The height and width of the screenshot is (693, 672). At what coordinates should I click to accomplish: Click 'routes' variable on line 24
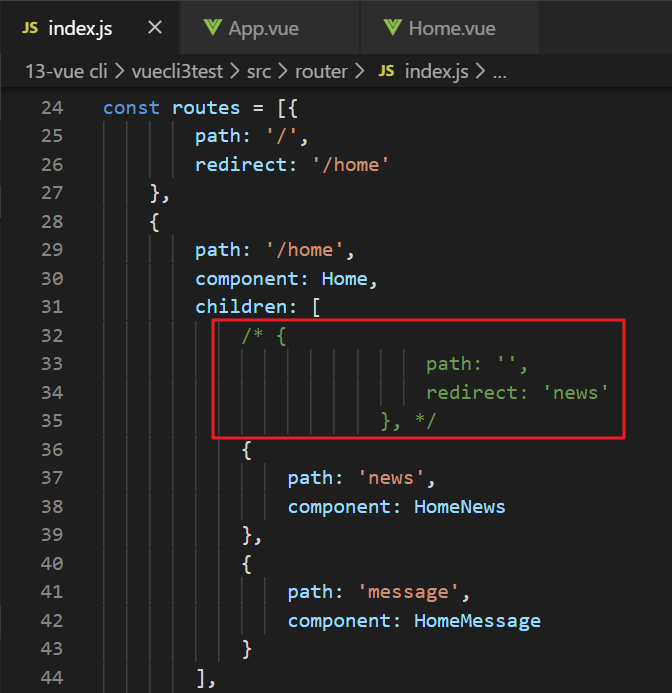[x=206, y=108]
